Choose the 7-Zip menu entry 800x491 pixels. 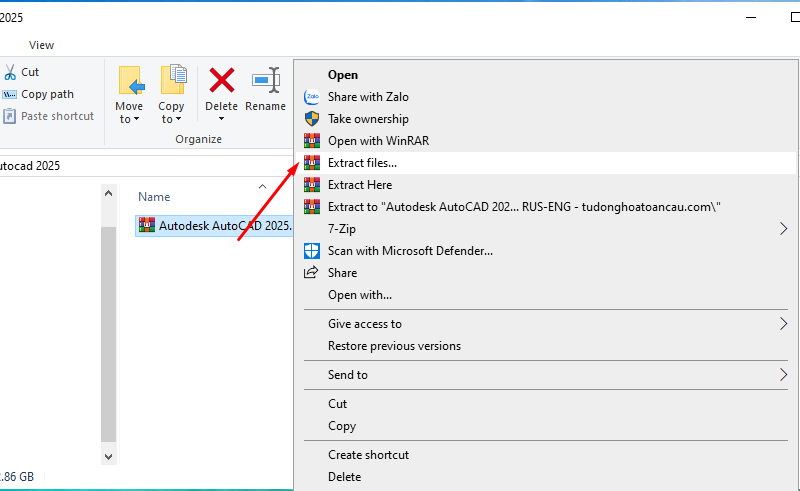coord(545,229)
